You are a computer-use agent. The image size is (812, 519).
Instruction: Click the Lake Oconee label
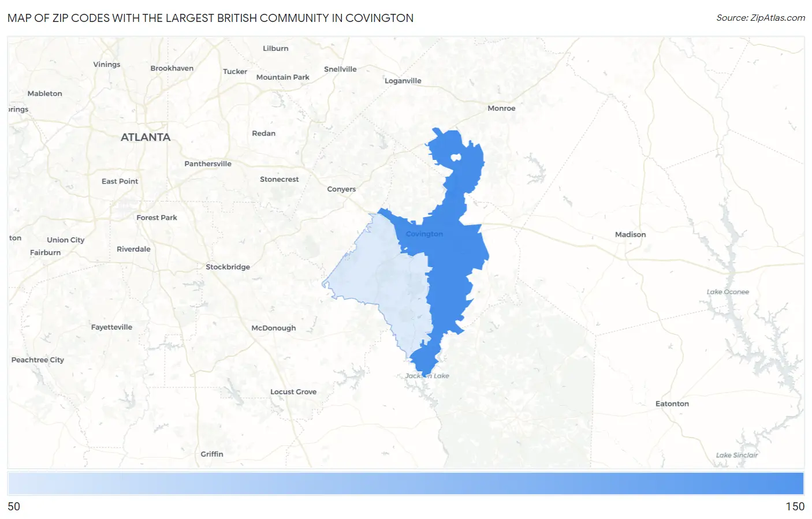728,292
